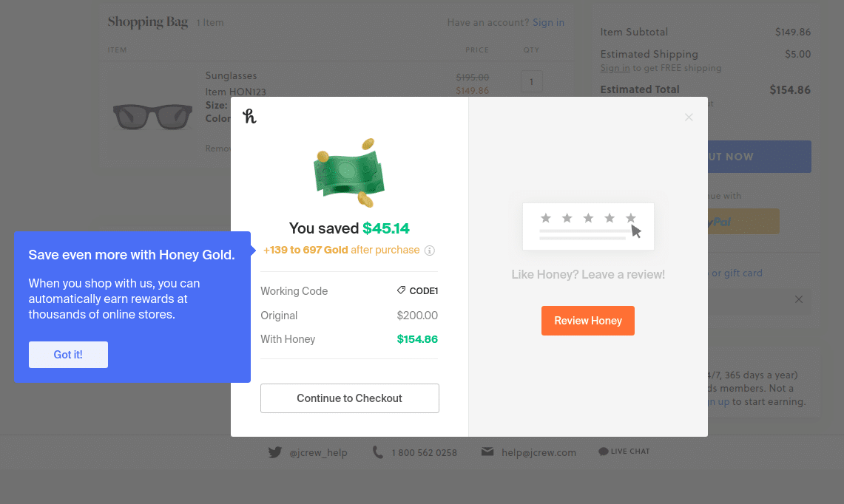The height and width of the screenshot is (504, 844).
Task: Click the envelope icon beside help@jcrew.com
Action: click(487, 452)
